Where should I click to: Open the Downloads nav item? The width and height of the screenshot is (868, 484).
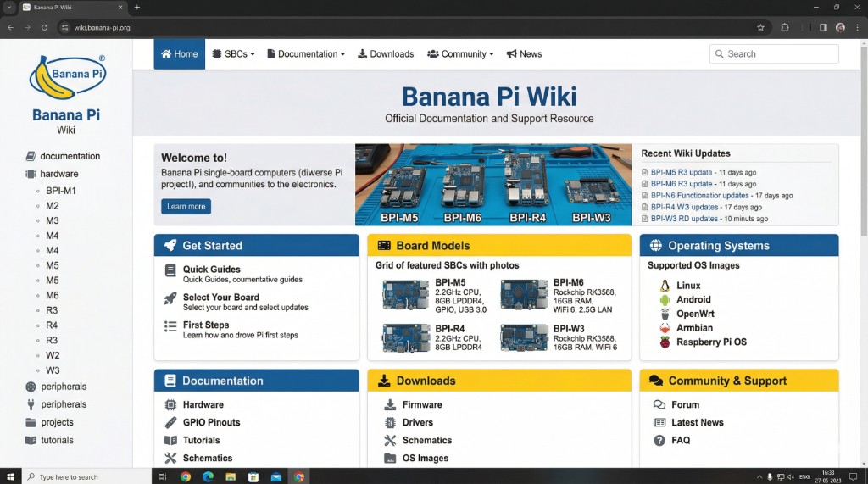pos(386,53)
